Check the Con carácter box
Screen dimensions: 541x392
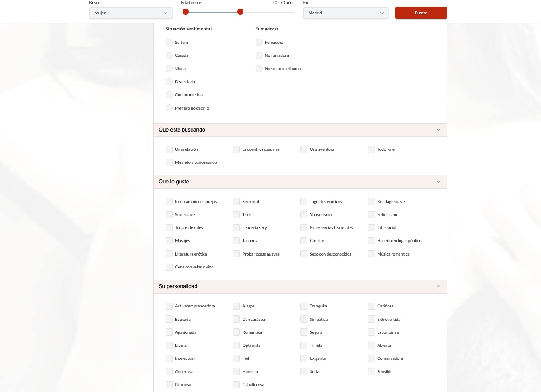pyautogui.click(x=236, y=320)
